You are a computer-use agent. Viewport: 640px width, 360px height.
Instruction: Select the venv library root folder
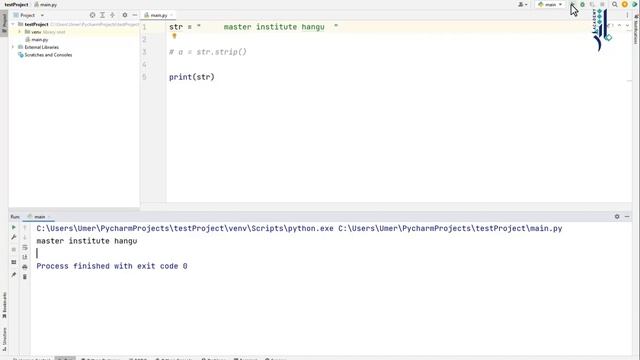(45, 32)
